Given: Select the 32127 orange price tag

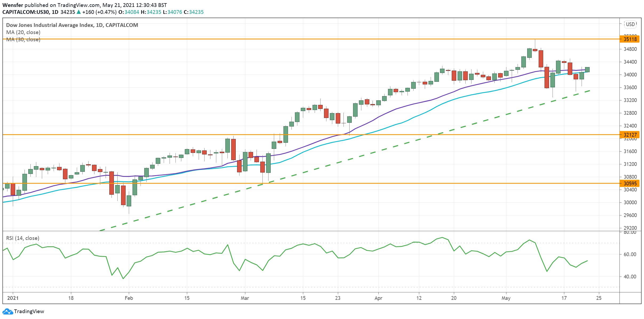Looking at the screenshot, I should pos(630,135).
